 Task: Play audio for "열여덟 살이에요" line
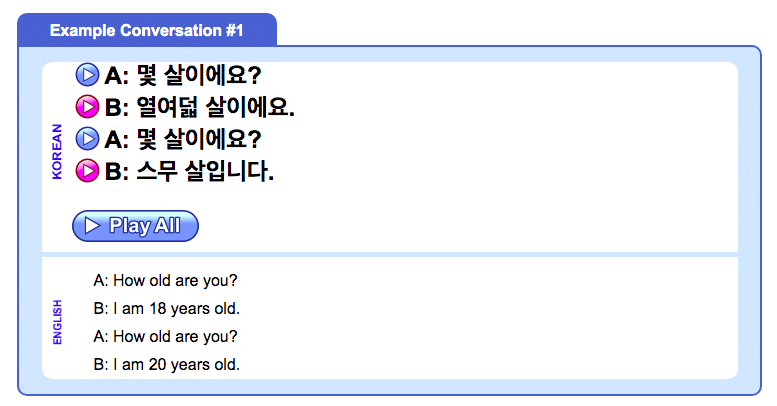[88, 106]
